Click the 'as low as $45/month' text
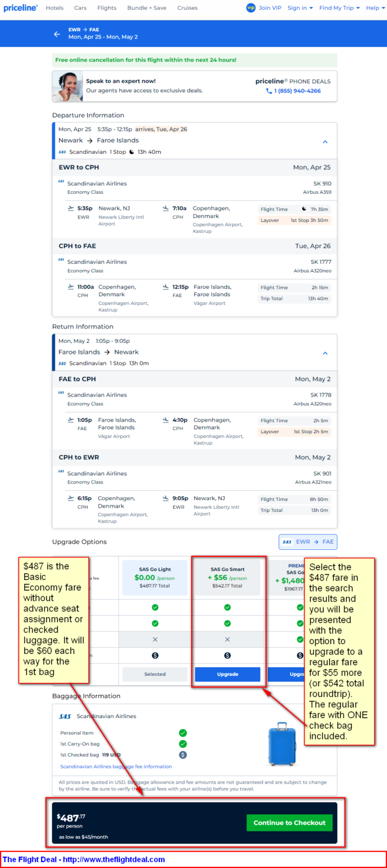 click(83, 837)
